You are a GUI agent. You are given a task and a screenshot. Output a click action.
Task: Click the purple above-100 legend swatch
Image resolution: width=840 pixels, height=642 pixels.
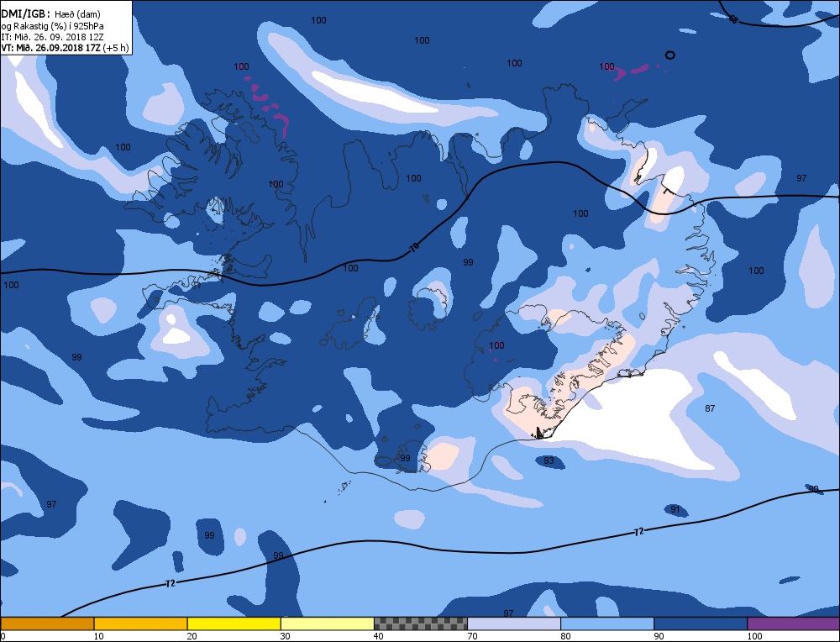point(793,624)
